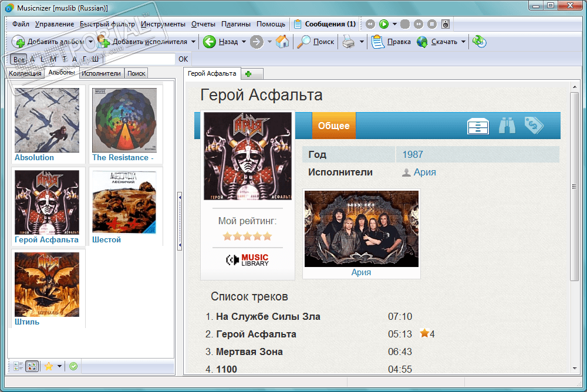
Task: Click the green play button in player controls
Action: tap(384, 24)
